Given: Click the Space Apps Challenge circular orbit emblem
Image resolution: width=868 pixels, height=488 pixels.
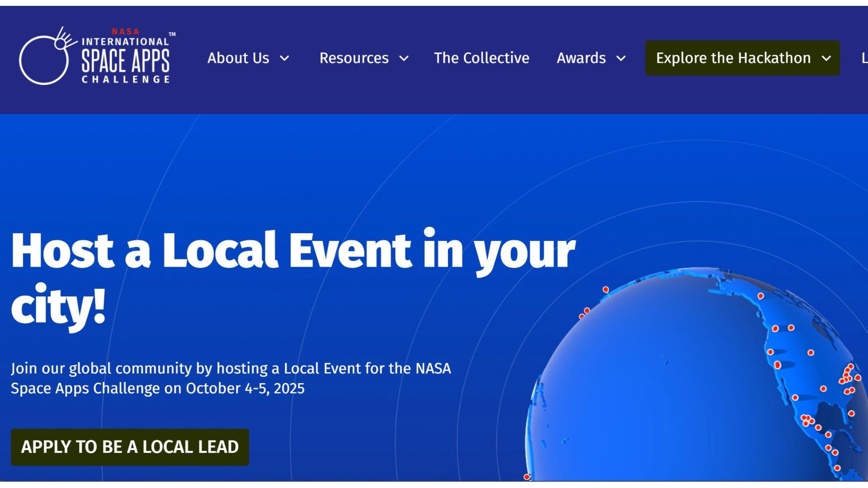Looking at the screenshot, I should click(x=44, y=59).
